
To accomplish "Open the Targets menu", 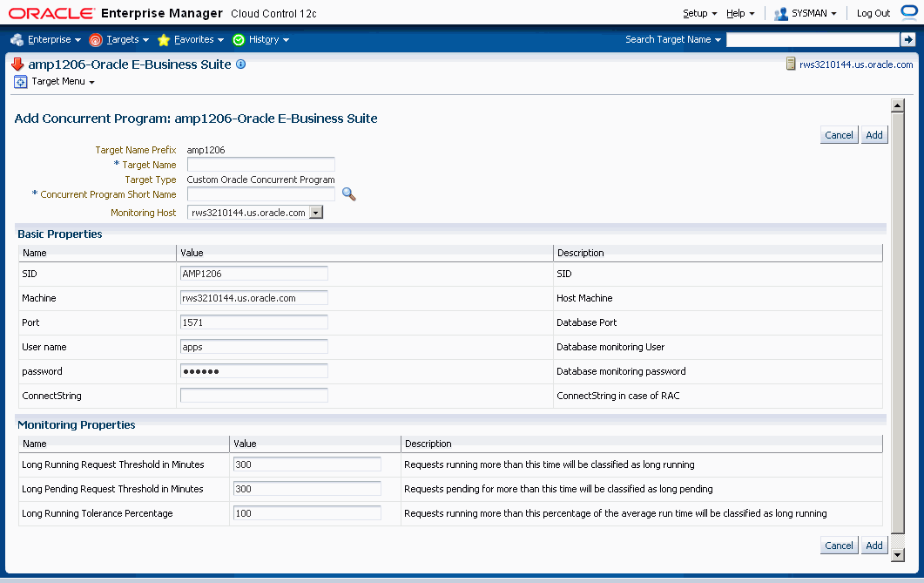I will (x=127, y=39).
